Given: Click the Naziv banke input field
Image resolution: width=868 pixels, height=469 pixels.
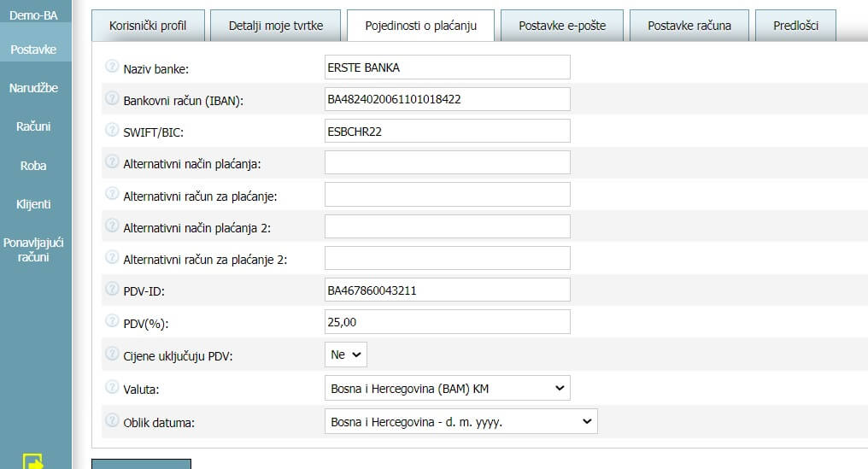Looking at the screenshot, I should pyautogui.click(x=448, y=67).
